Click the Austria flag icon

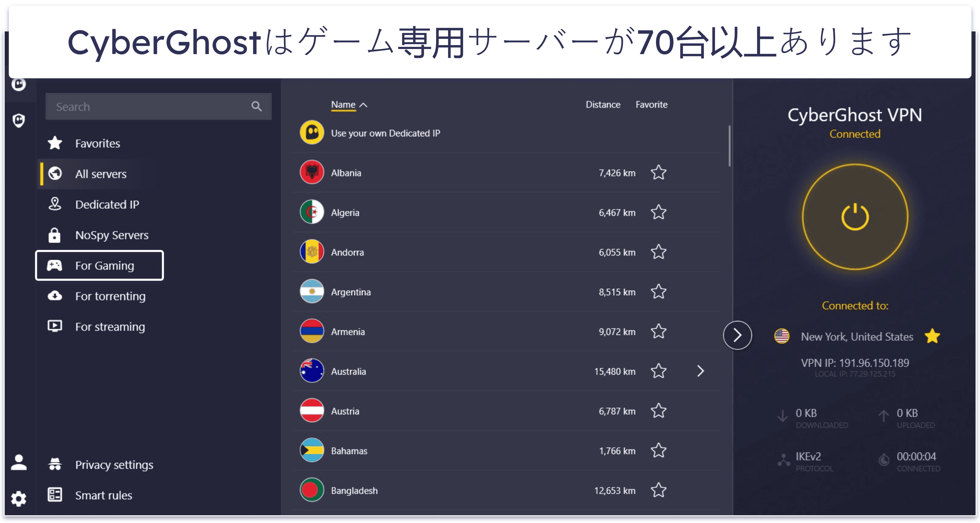click(312, 411)
